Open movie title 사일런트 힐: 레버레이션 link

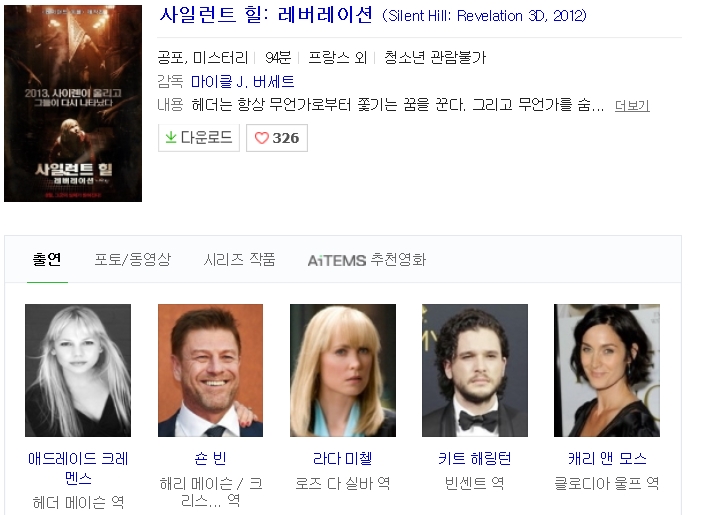click(265, 15)
